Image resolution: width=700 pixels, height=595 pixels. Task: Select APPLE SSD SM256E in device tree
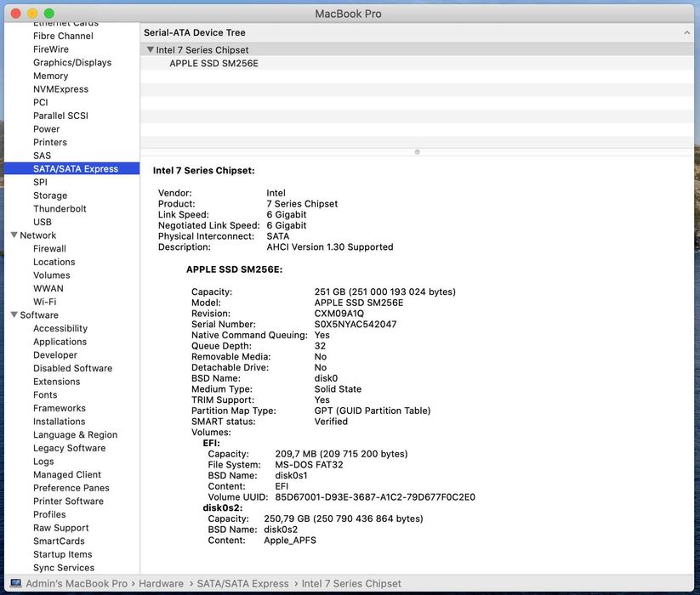(x=213, y=64)
